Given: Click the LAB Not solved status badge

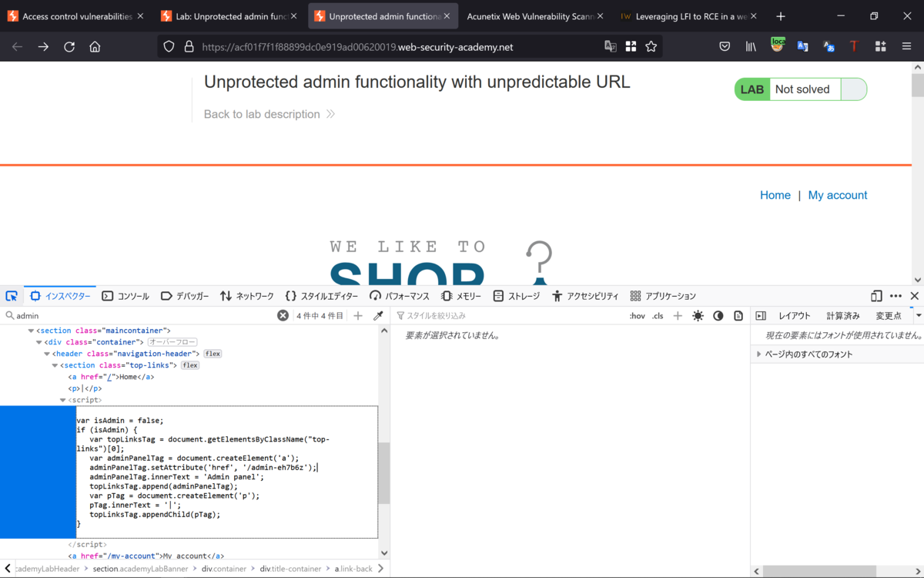Looking at the screenshot, I should tap(801, 89).
